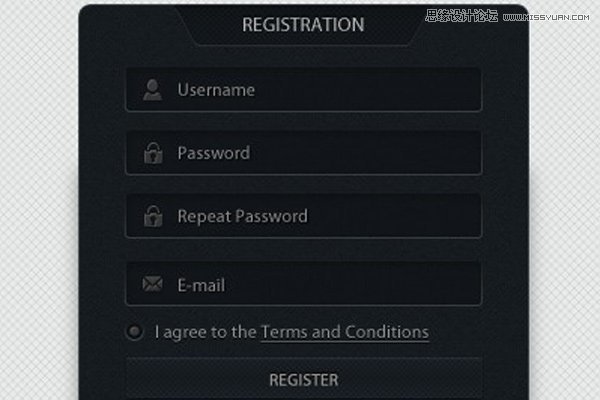
Task: Click the missyuan.com watermark text
Action: (546, 17)
